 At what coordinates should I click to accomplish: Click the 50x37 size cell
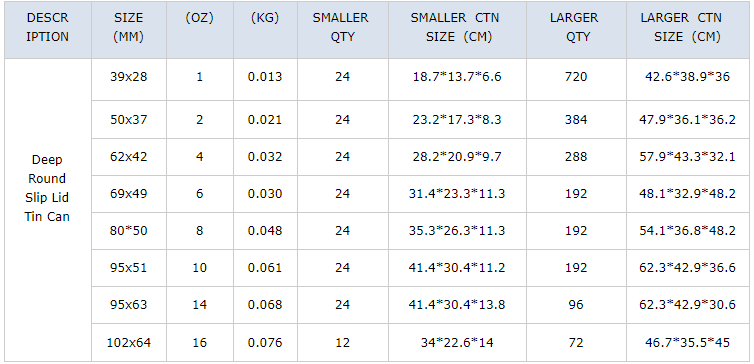coord(129,120)
